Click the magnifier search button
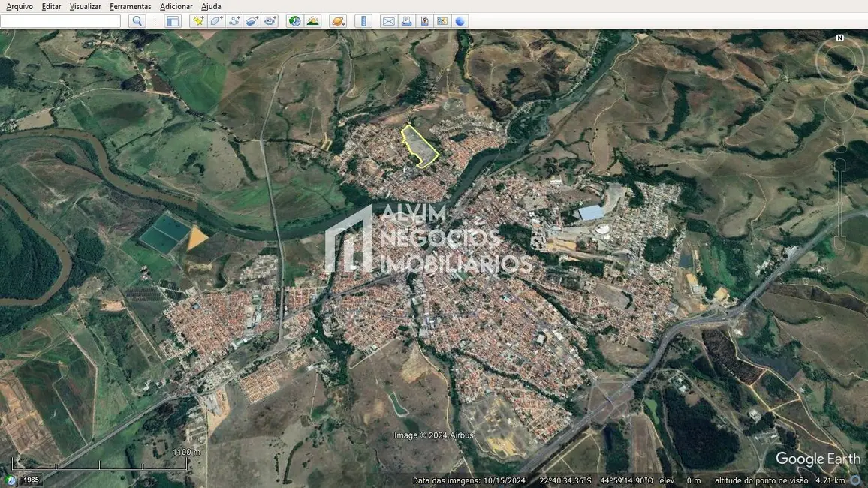Viewport: 868px width, 488px height. [x=137, y=21]
